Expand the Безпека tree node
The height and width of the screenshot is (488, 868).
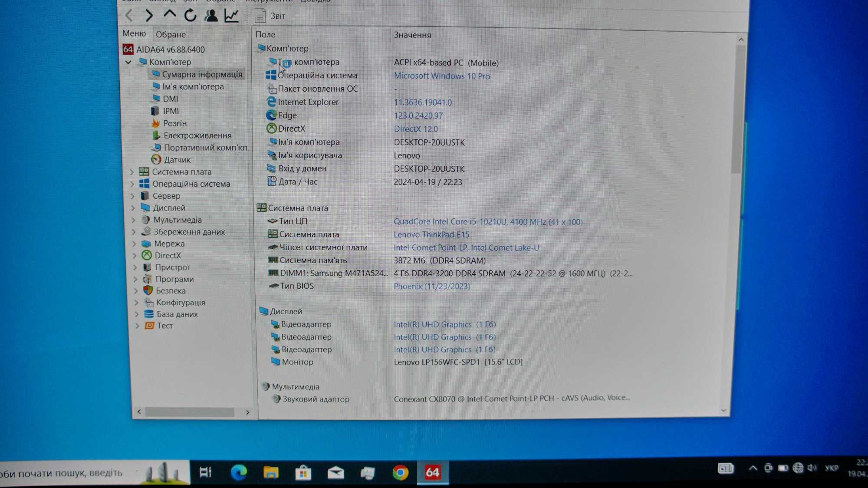(136, 291)
